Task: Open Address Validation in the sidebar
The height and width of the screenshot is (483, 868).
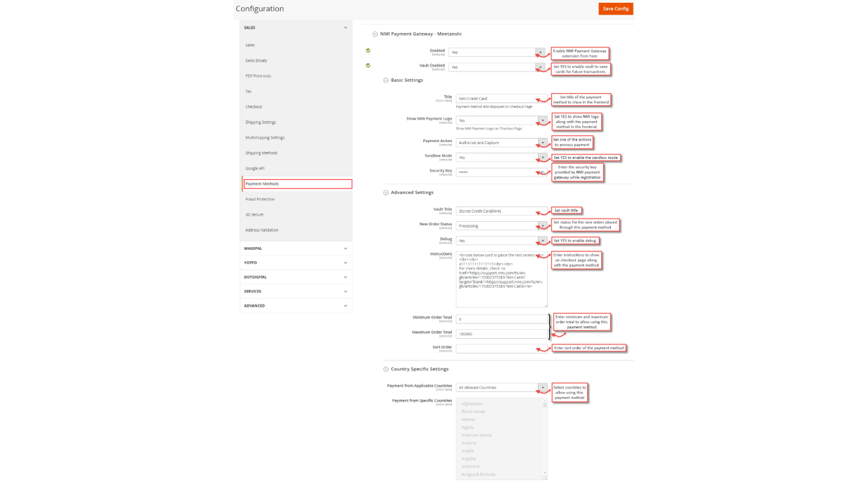Action: click(x=262, y=230)
